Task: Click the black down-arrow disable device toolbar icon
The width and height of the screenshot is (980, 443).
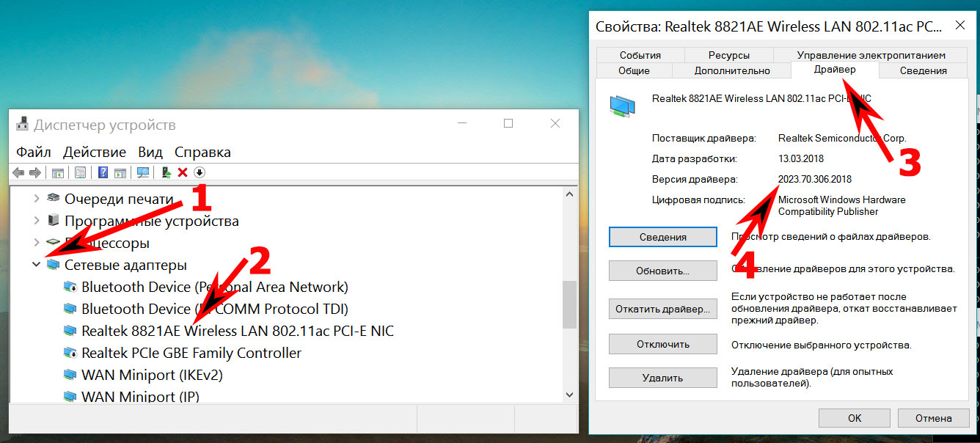Action: (199, 172)
